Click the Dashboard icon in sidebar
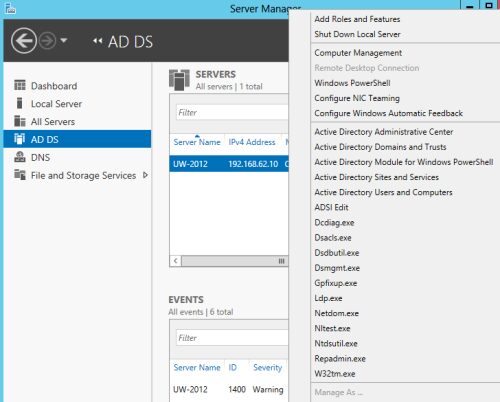500x402 pixels. coord(20,85)
